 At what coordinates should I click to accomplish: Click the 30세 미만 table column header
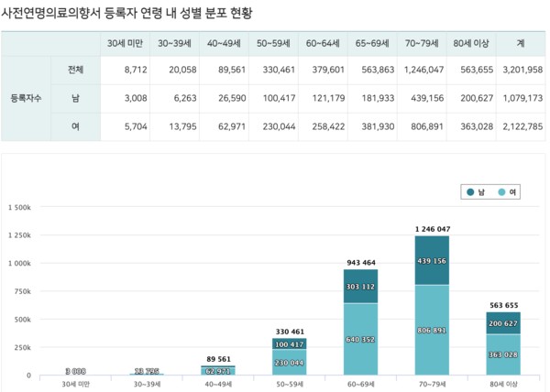tap(125, 43)
